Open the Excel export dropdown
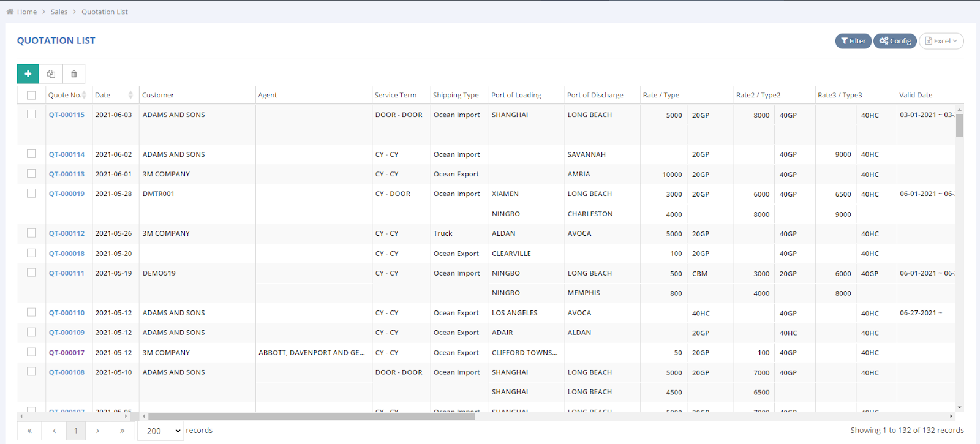 941,41
